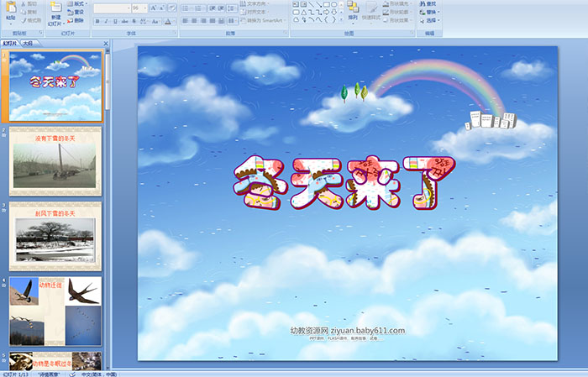Open the Columns dropdown in paragraph group
The image size is (588, 377).
point(233,21)
